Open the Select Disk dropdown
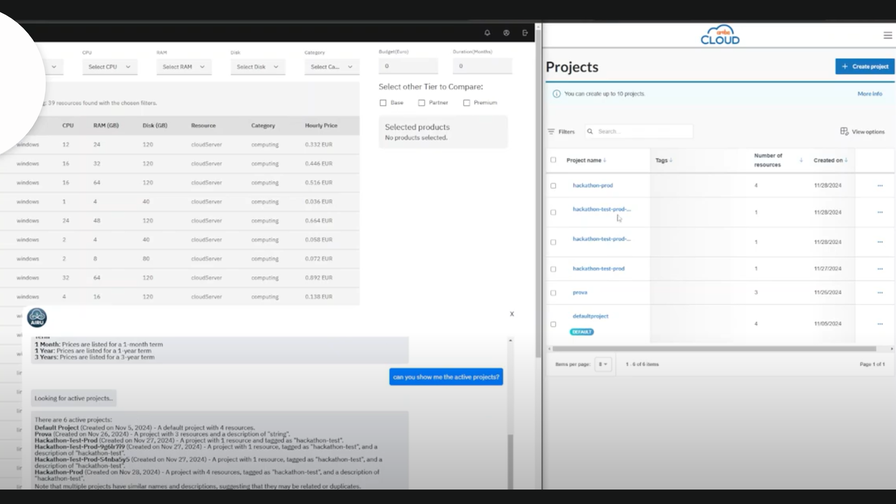896x504 pixels. (257, 67)
